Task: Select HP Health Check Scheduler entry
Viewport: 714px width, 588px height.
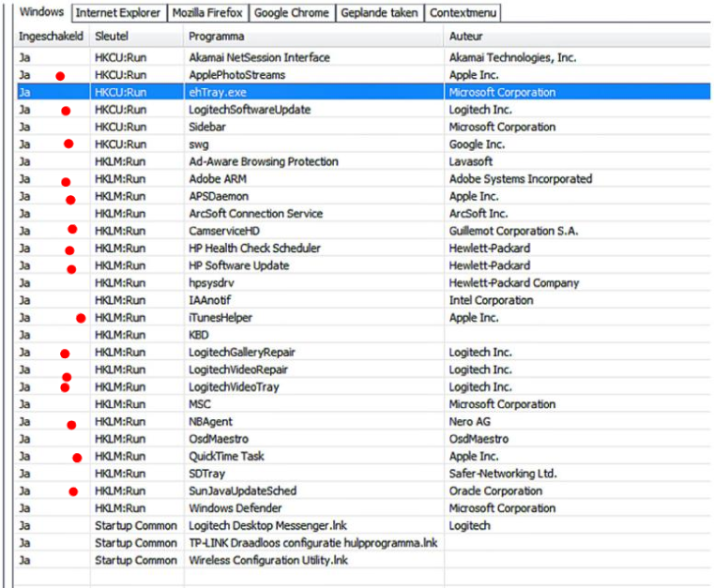Action: [364, 248]
